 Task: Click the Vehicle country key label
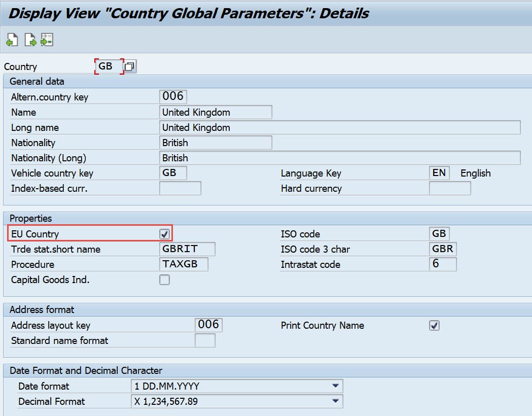tap(52, 174)
